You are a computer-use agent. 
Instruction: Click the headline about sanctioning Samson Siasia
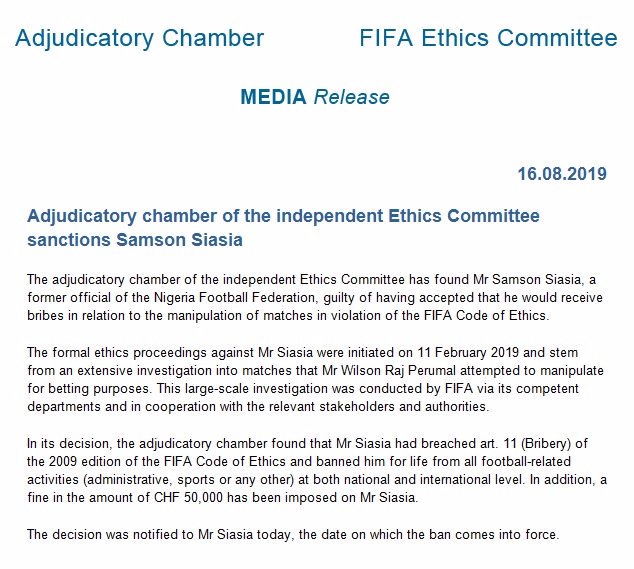(x=283, y=228)
